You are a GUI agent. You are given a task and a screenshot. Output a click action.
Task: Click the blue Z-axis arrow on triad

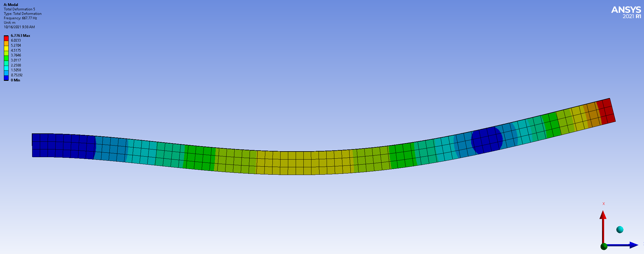coord(623,245)
